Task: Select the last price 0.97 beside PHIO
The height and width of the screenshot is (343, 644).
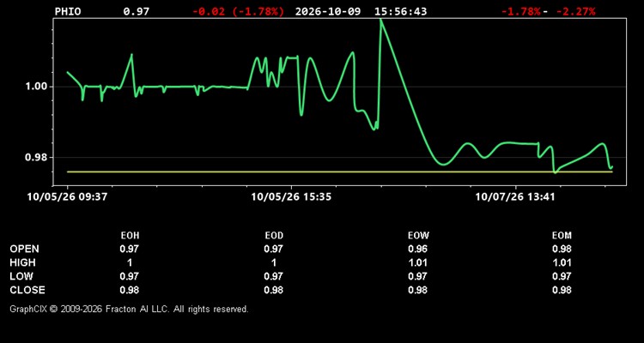Action: (x=137, y=11)
